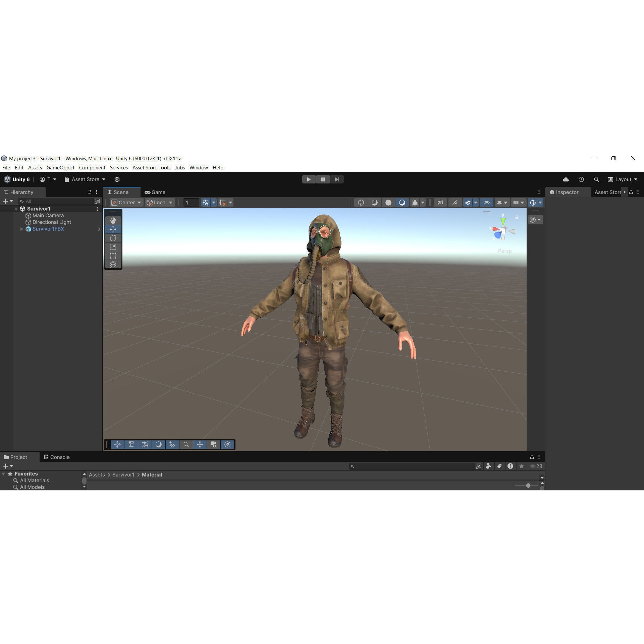Click Survivor1 in Project breadcrumb
The height and width of the screenshot is (644, 644).
point(123,475)
